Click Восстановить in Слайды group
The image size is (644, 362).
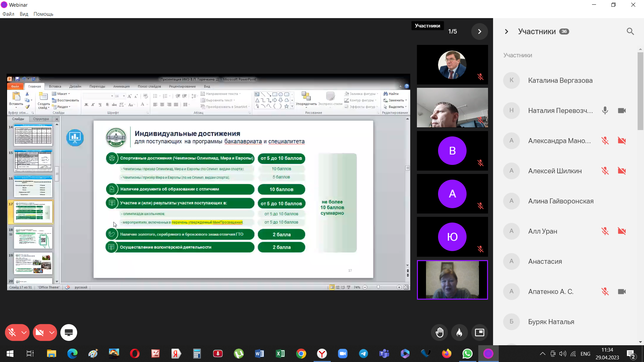[x=66, y=100]
